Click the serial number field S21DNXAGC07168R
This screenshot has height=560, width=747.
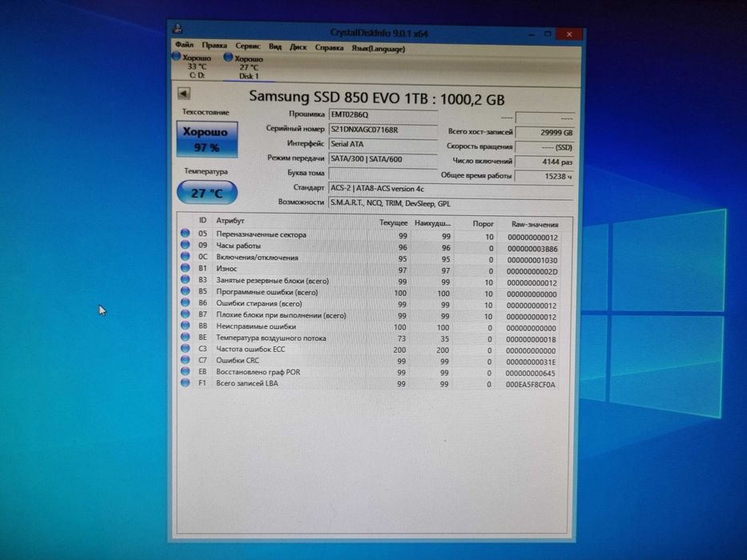click(383, 130)
